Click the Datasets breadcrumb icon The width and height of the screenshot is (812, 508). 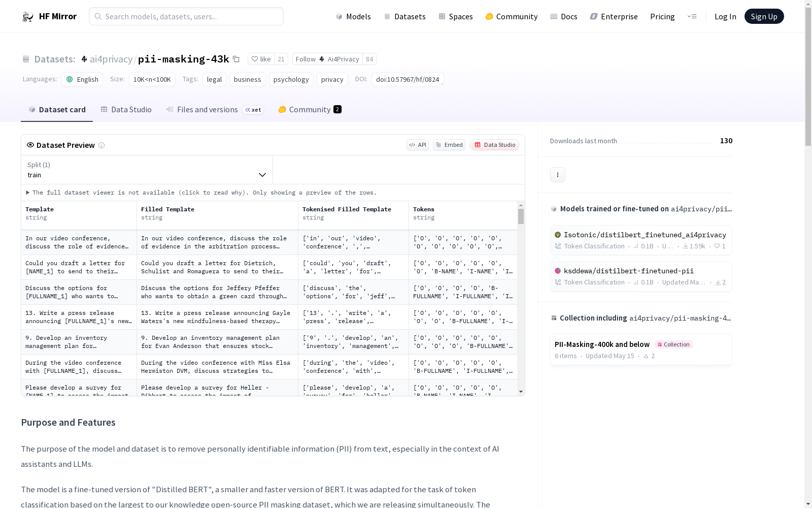[26, 59]
